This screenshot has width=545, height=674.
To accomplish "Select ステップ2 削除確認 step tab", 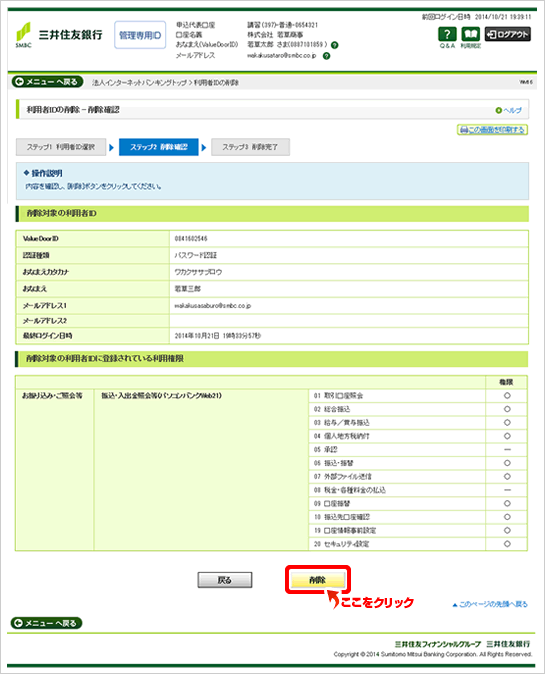I will (159, 147).
